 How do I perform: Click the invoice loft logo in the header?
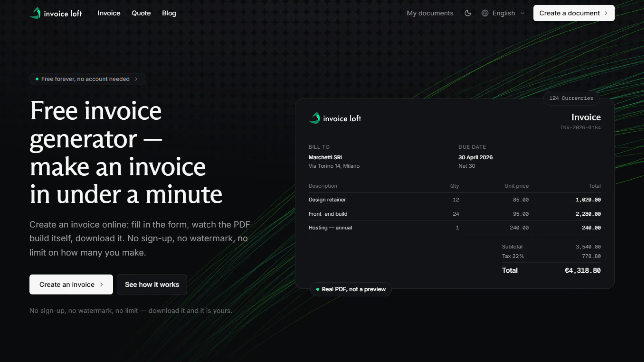coord(56,13)
